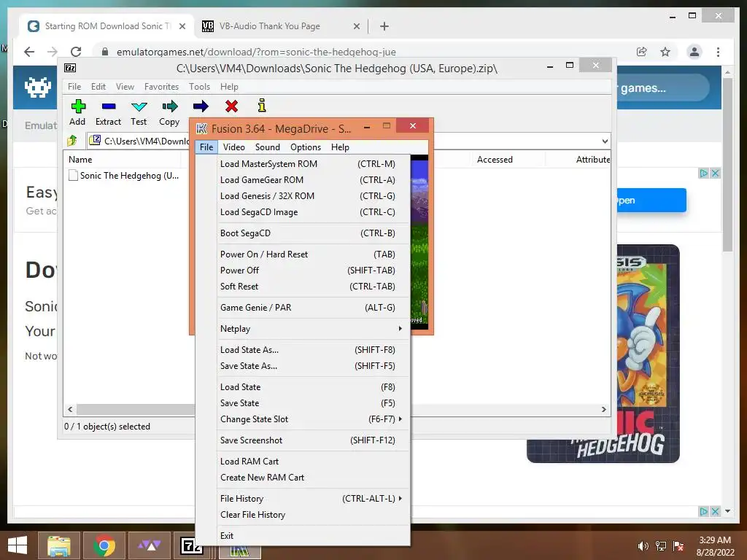Screen dimensions: 747x560
Task: Switch to Starting ROM Download Sonic tab
Action: tap(107, 26)
